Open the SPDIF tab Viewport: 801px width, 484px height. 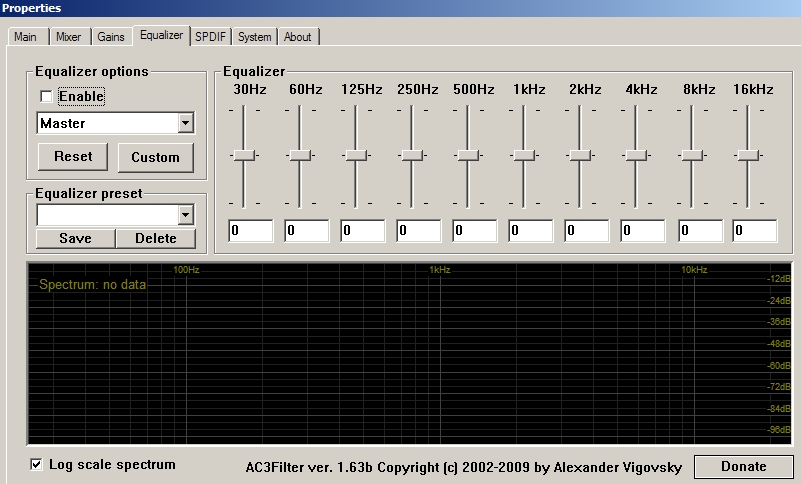(210, 37)
